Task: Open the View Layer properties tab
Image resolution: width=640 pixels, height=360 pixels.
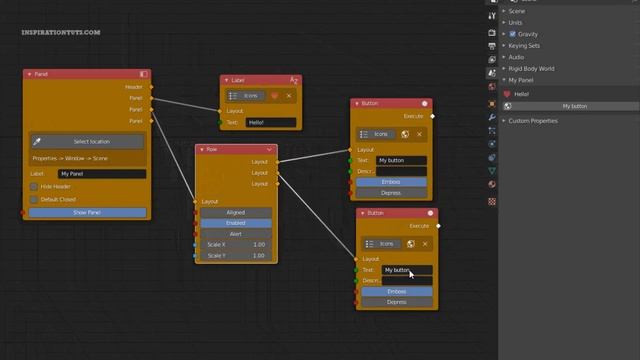Action: 492,60
